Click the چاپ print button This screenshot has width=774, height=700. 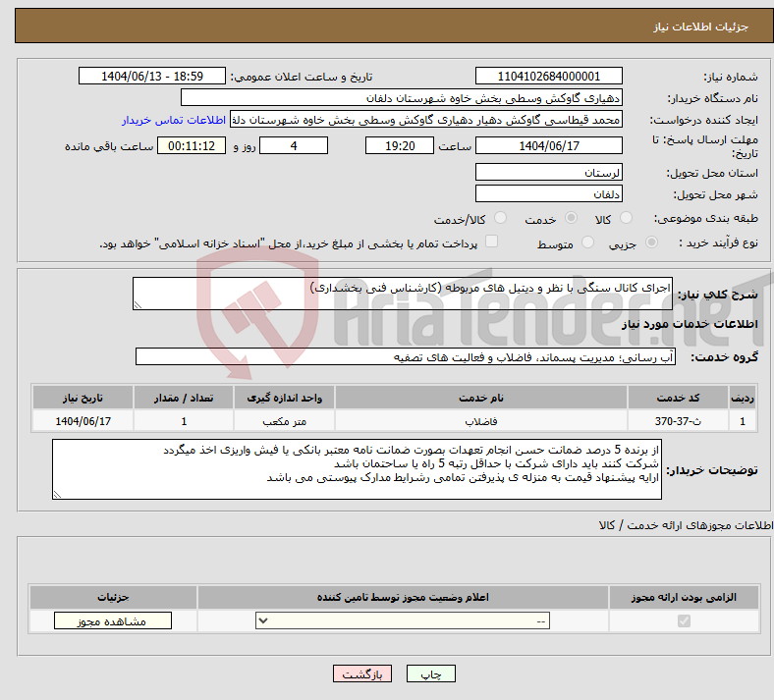click(x=430, y=673)
